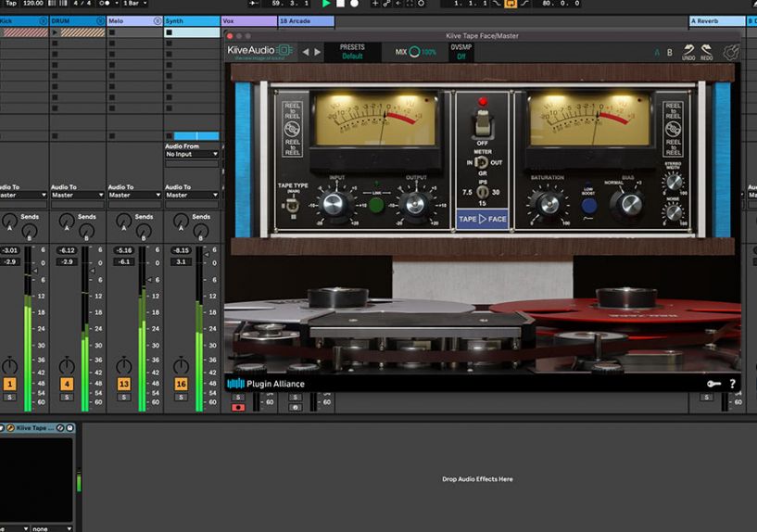
Task: Click the STEREO WIDTH knob
Action: 673,182
